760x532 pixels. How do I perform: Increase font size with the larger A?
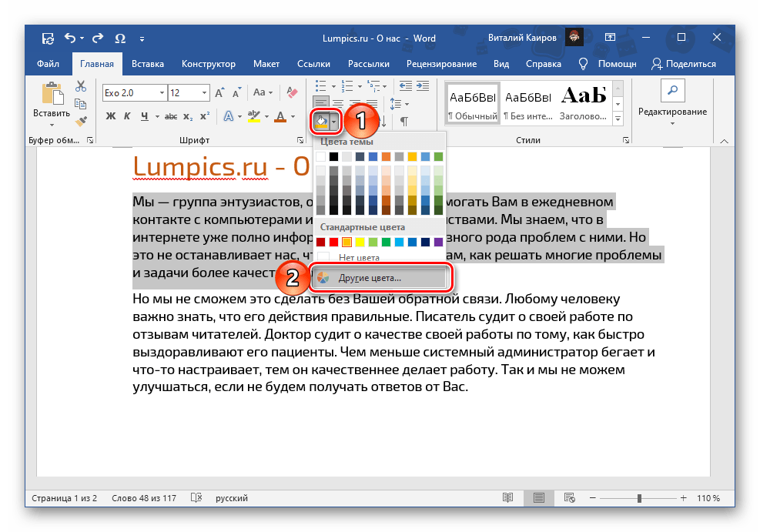(x=219, y=93)
